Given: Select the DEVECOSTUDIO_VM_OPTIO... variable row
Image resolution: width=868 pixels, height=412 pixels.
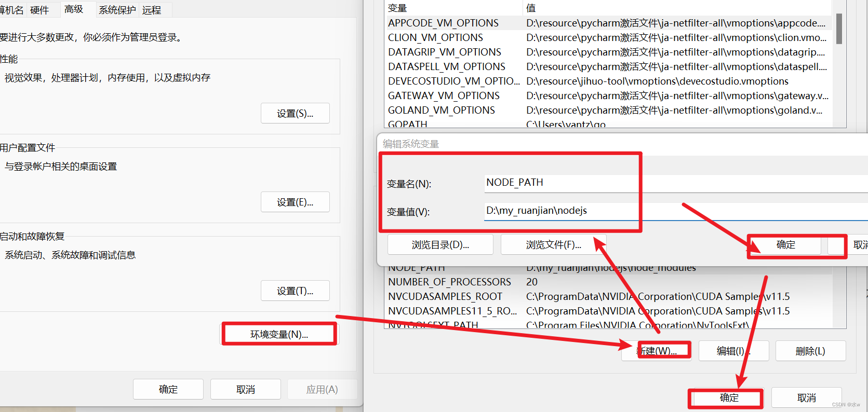Looking at the screenshot, I should (608, 81).
